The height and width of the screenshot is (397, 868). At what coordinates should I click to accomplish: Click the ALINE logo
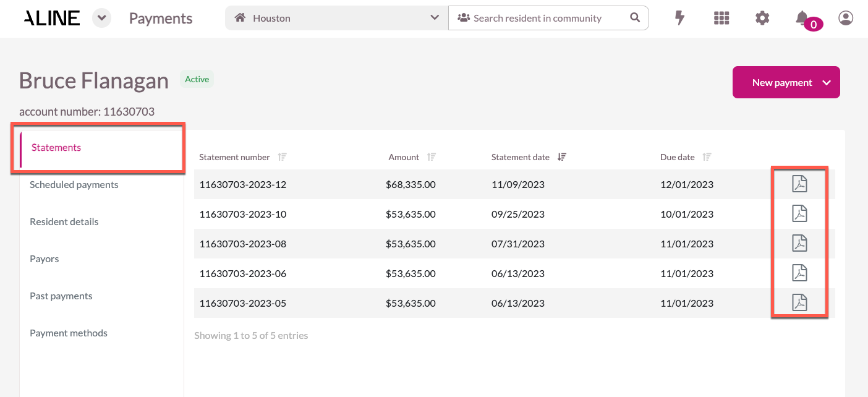(52, 18)
